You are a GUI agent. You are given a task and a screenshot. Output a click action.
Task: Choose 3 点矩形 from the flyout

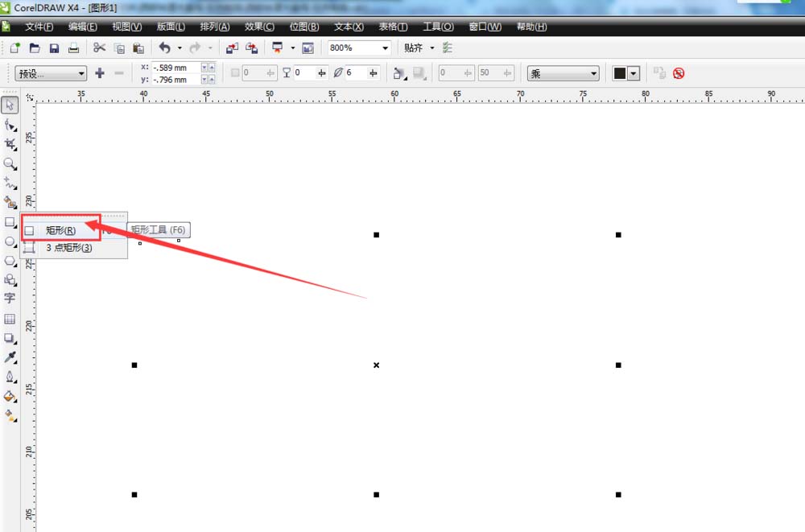(68, 248)
